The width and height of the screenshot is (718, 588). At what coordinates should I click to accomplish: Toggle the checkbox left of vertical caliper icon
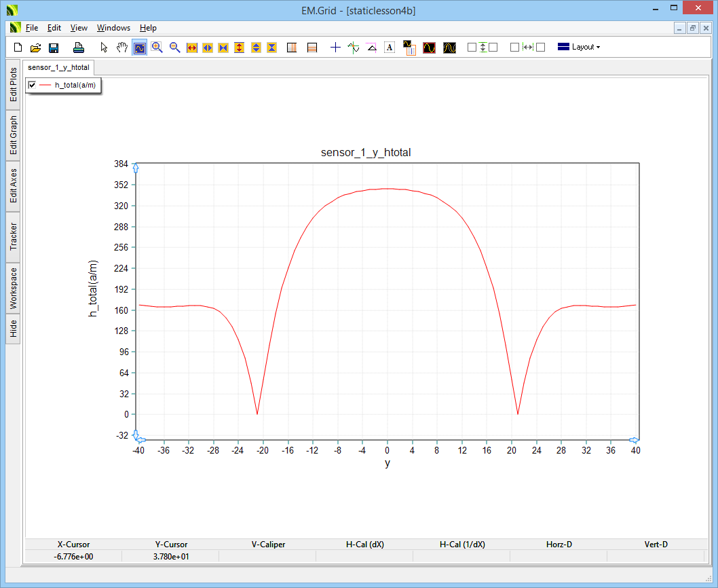pyautogui.click(x=472, y=48)
